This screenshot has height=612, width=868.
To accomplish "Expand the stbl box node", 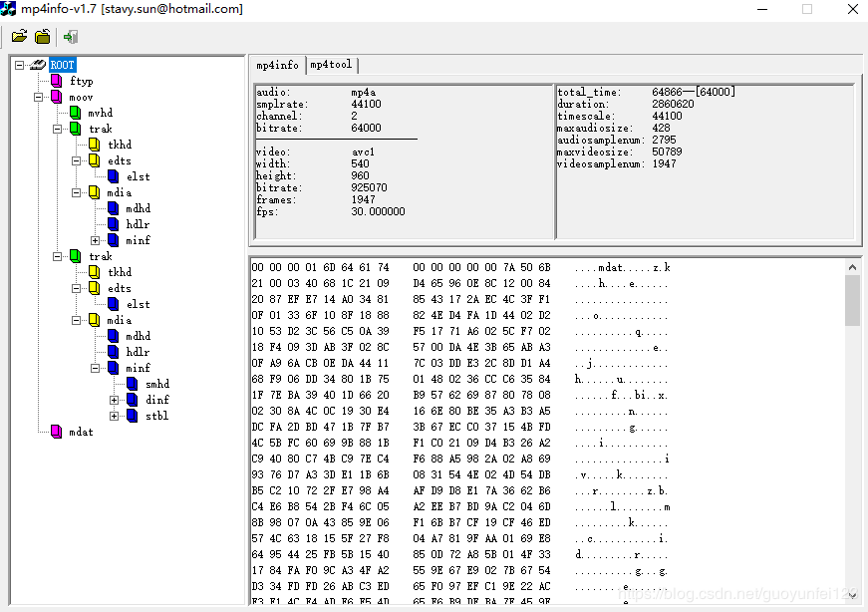I will point(114,416).
